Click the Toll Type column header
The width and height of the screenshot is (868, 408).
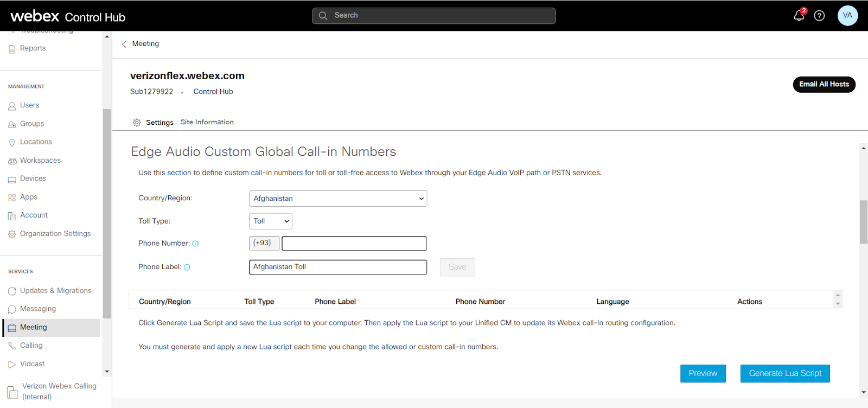click(x=259, y=302)
